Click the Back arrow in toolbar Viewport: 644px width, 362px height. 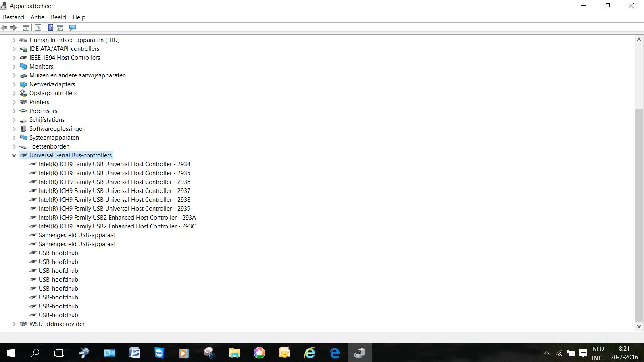coord(4,27)
